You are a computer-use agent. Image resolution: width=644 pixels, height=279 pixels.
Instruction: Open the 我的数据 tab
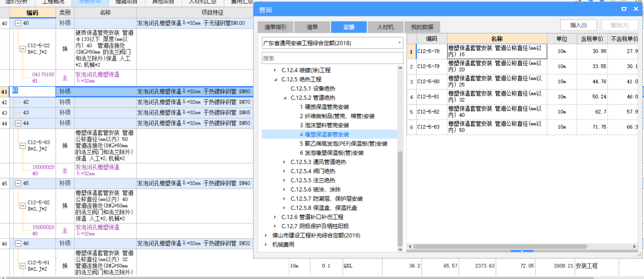click(422, 27)
